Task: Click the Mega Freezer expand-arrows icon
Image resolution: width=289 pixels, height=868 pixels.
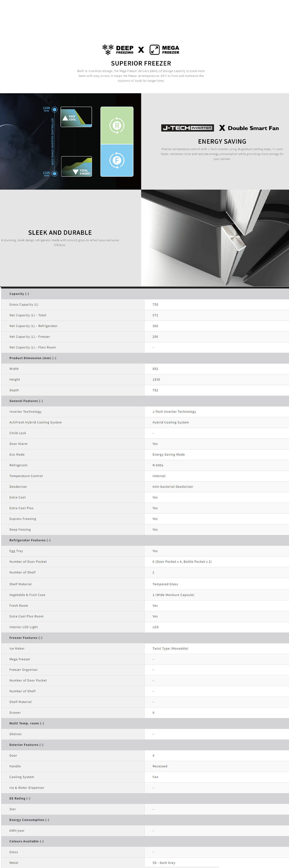Action: coord(154,50)
